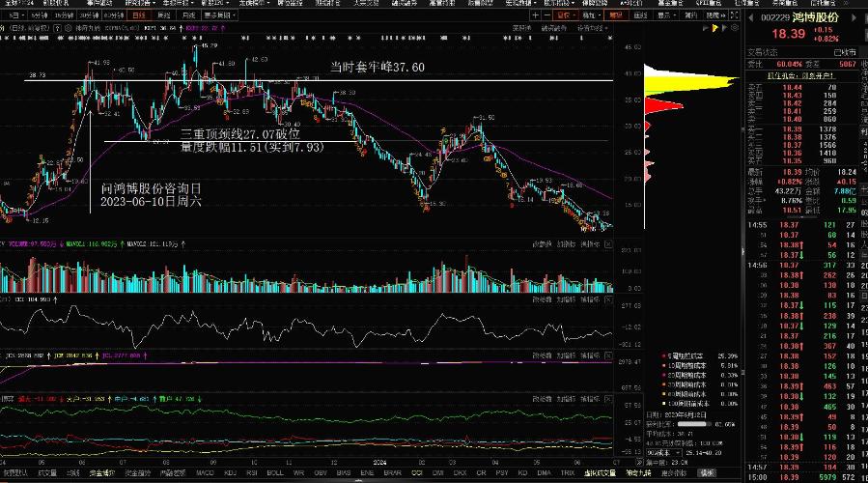
Task: Toggle fullscreen chart icon
Action: pyautogui.click(x=734, y=15)
